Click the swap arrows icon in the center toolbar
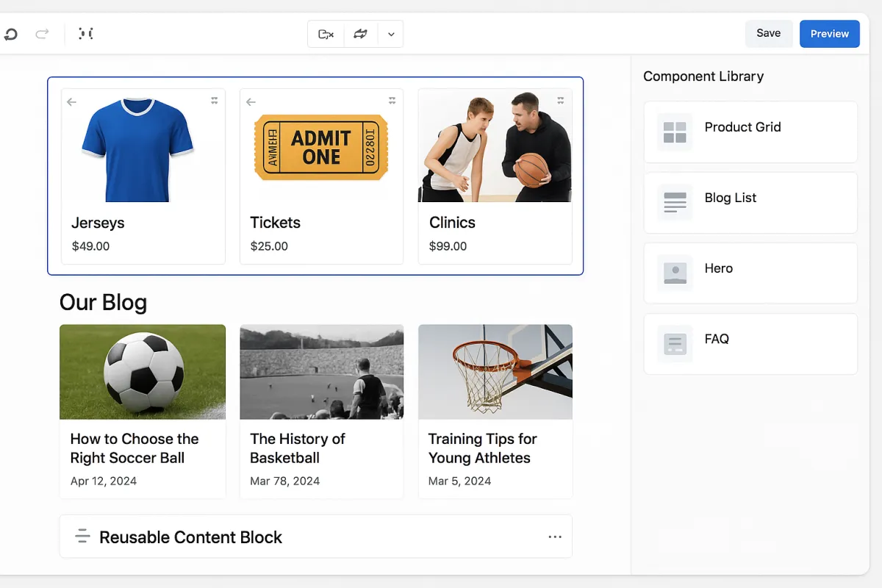This screenshot has height=588, width=882. (360, 34)
